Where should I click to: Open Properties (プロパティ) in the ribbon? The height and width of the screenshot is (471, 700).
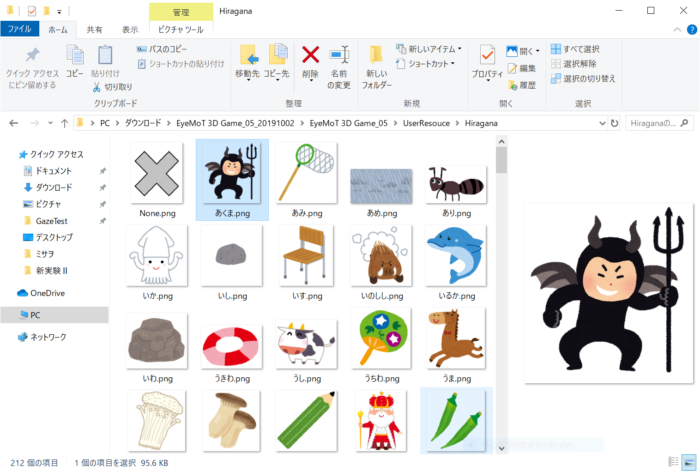click(487, 62)
